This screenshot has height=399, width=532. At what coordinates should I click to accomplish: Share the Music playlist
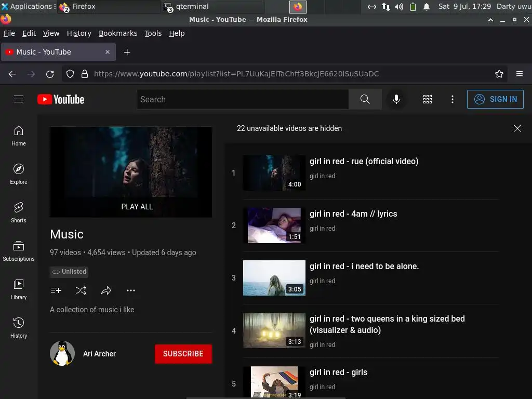tap(106, 290)
